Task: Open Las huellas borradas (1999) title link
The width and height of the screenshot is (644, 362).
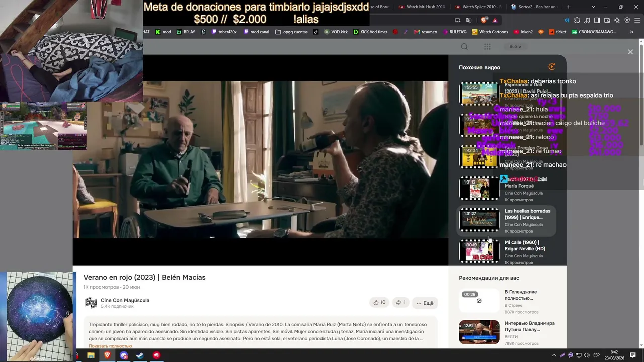Action: pyautogui.click(x=527, y=214)
